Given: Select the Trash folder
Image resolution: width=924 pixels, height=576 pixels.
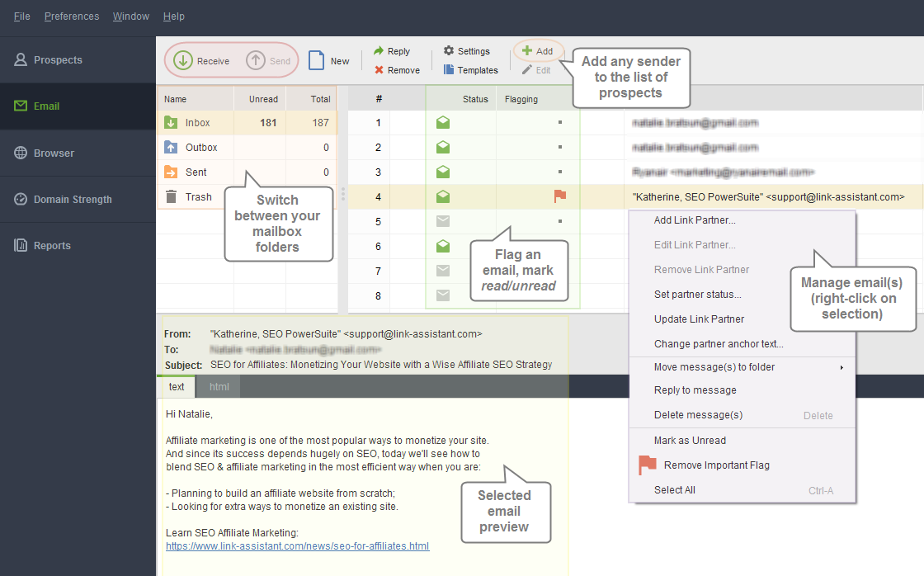Looking at the screenshot, I should [189, 197].
